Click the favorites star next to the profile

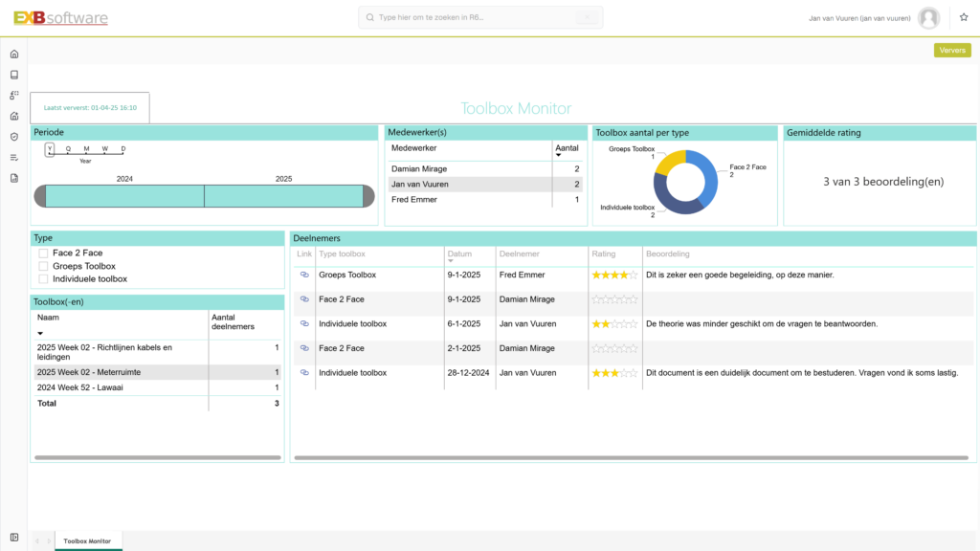pyautogui.click(x=963, y=17)
